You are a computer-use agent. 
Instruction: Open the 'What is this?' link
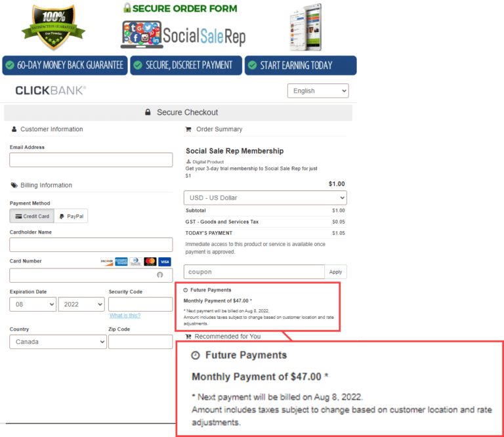tap(125, 316)
